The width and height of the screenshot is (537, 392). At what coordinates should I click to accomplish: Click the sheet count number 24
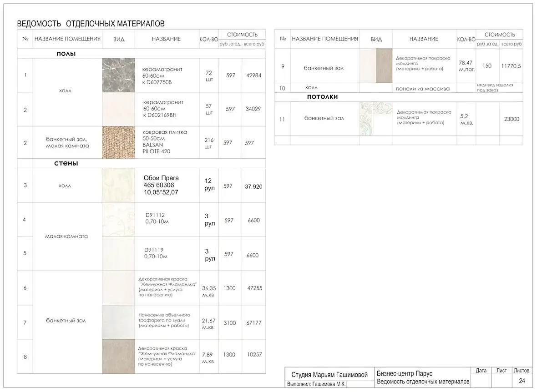522,381
